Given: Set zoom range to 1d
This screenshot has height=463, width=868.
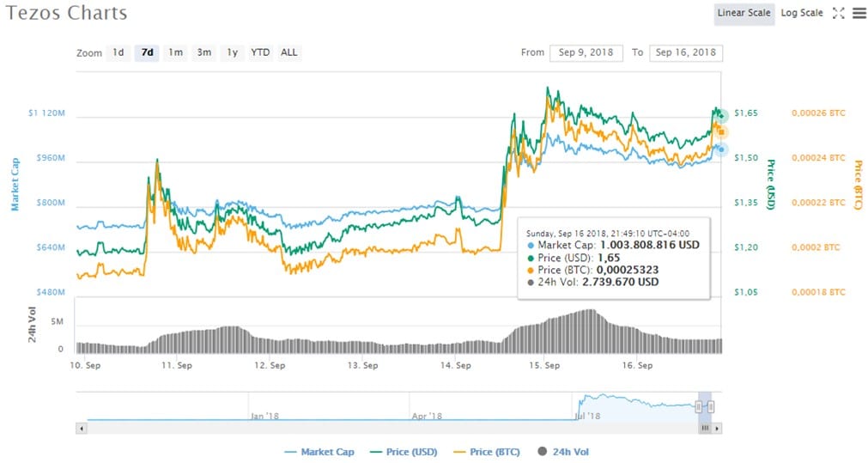Looking at the screenshot, I should tap(118, 52).
